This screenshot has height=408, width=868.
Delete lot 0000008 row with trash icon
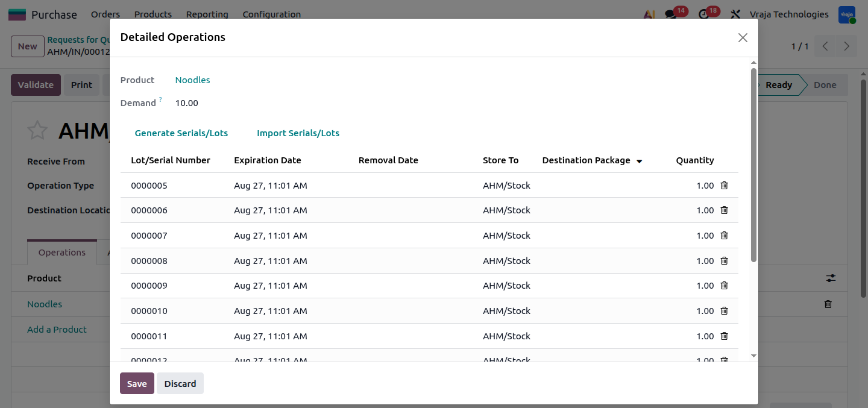(725, 261)
